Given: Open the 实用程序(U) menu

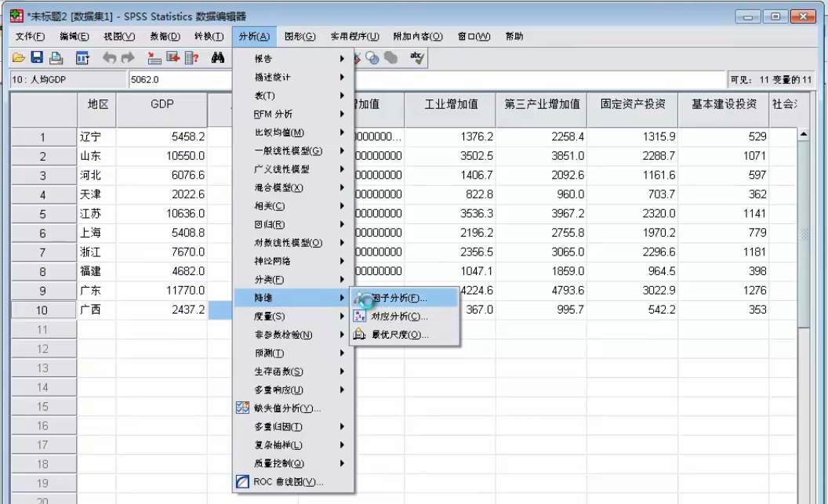Looking at the screenshot, I should click(355, 36).
